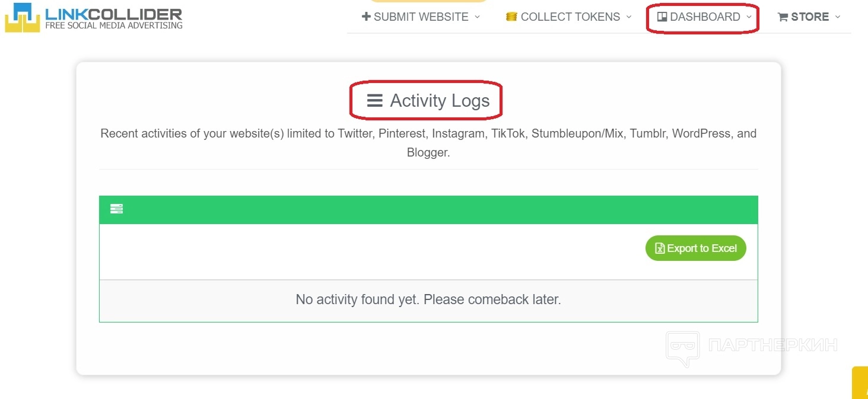This screenshot has height=399, width=868.
Task: Click the plus icon beside Submit Website
Action: point(366,17)
